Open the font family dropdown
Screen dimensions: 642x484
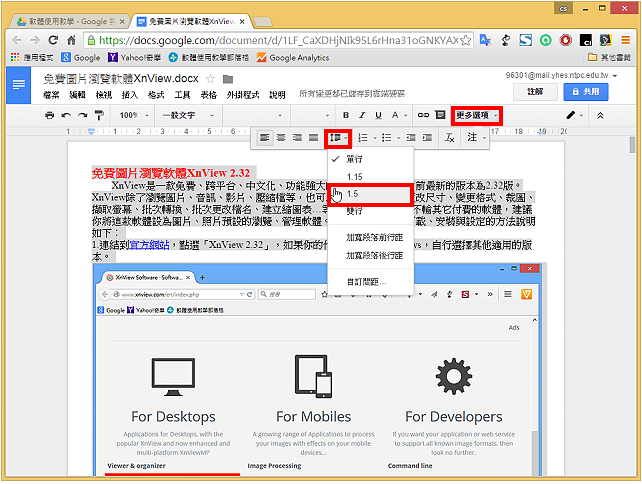(x=256, y=115)
